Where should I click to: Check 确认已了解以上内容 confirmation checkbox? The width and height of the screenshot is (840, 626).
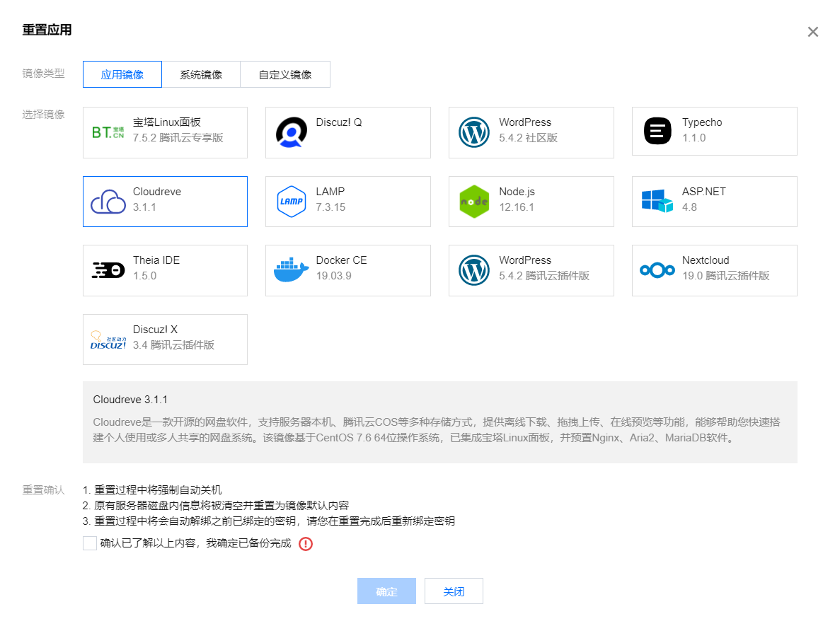pyautogui.click(x=90, y=543)
